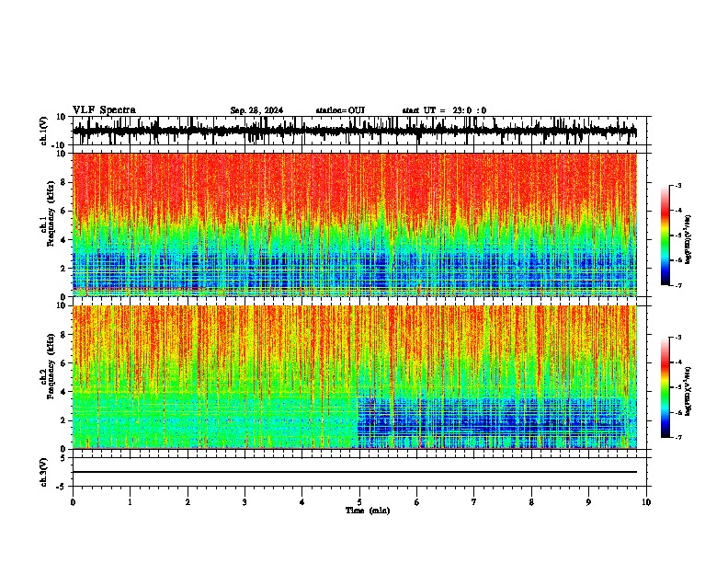Click time axis tick label "0"

pyautogui.click(x=73, y=502)
